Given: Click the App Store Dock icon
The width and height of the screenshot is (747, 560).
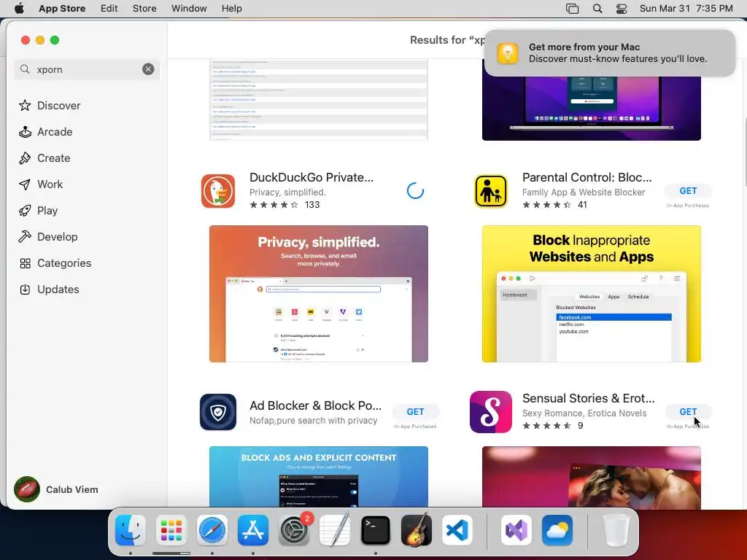Looking at the screenshot, I should click(x=253, y=530).
